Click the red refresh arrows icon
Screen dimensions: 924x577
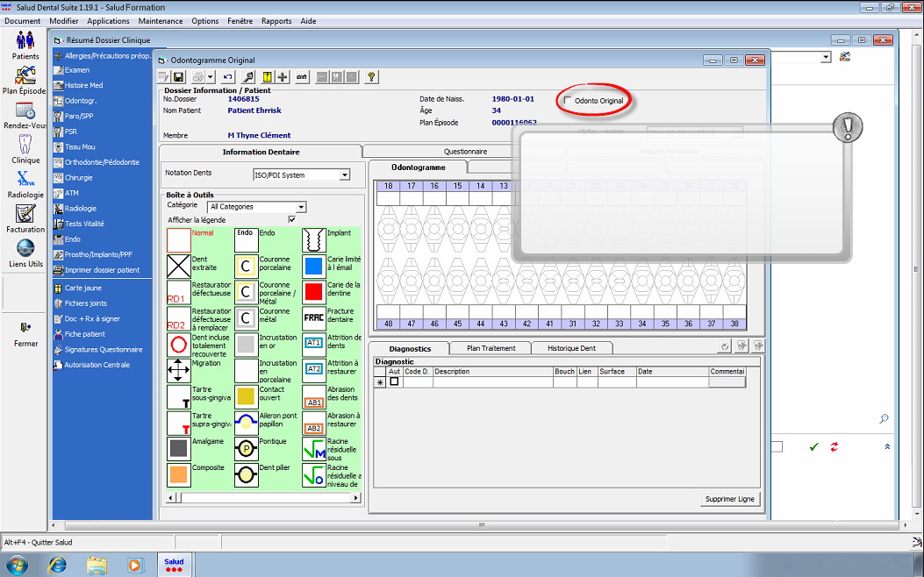(834, 447)
